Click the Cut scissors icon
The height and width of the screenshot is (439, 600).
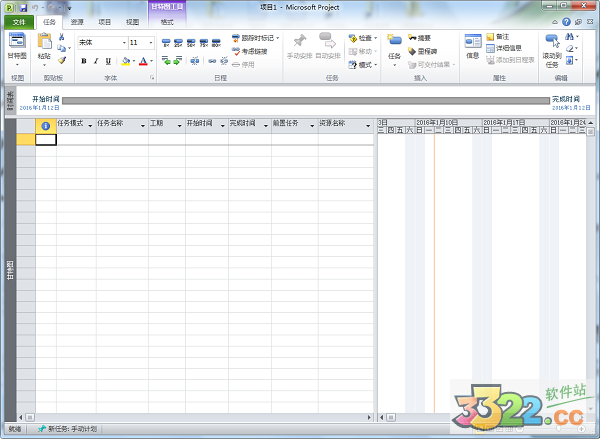(x=62, y=37)
